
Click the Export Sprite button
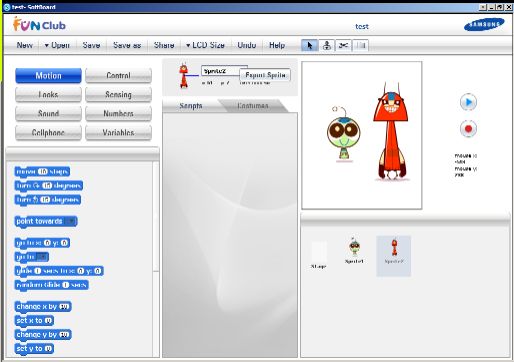click(x=265, y=75)
